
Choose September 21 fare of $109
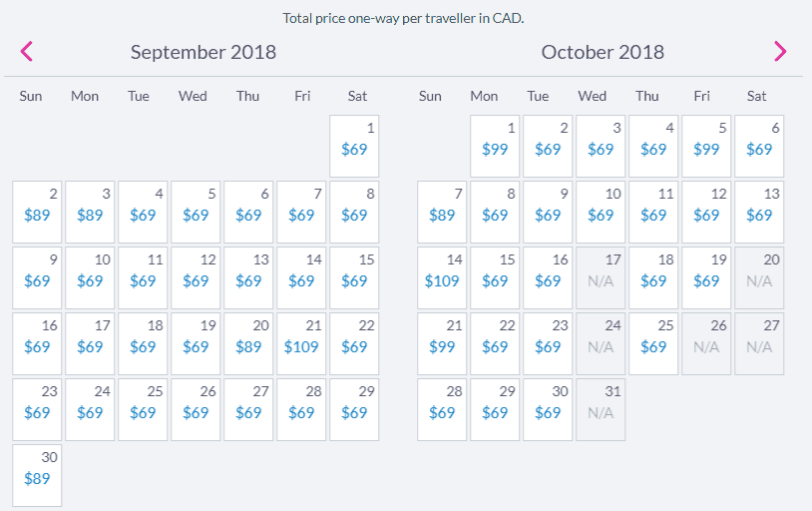(x=301, y=343)
